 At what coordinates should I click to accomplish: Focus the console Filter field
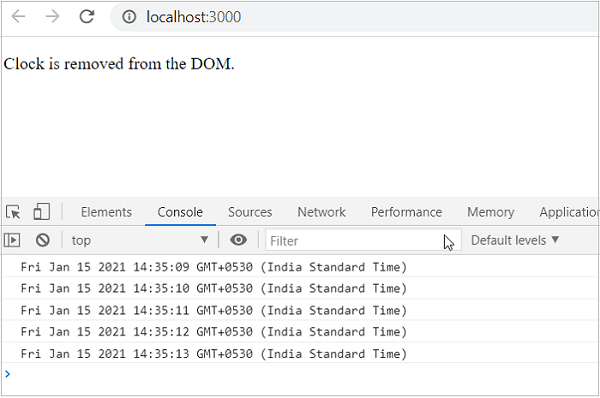(x=364, y=240)
